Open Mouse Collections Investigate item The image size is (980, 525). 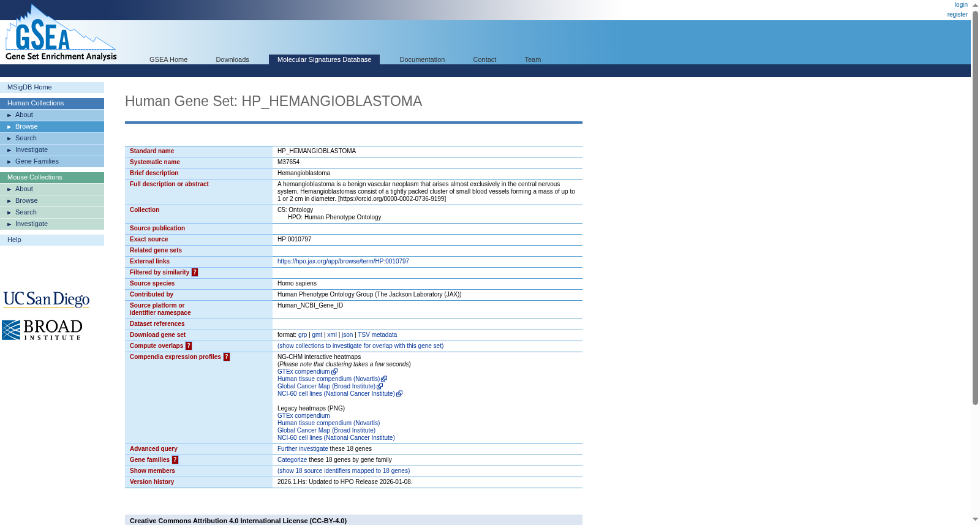(x=52, y=224)
